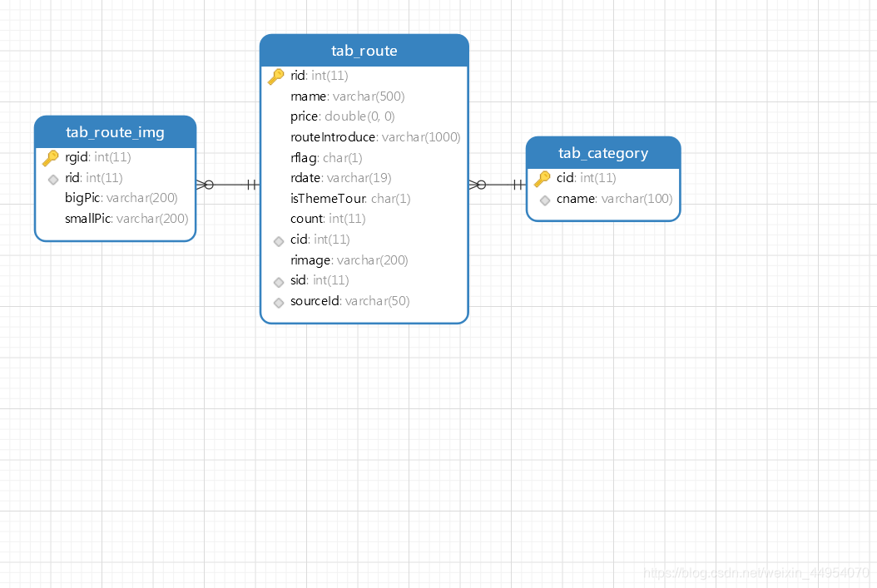
Task: Click the rdate: varchar(19) field
Action: [340, 178]
